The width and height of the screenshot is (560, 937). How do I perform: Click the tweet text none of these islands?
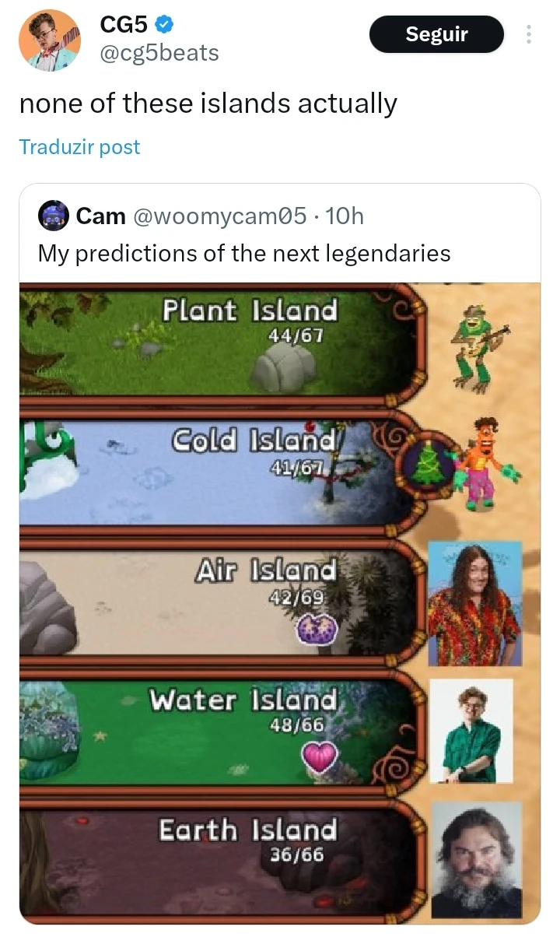[208, 103]
